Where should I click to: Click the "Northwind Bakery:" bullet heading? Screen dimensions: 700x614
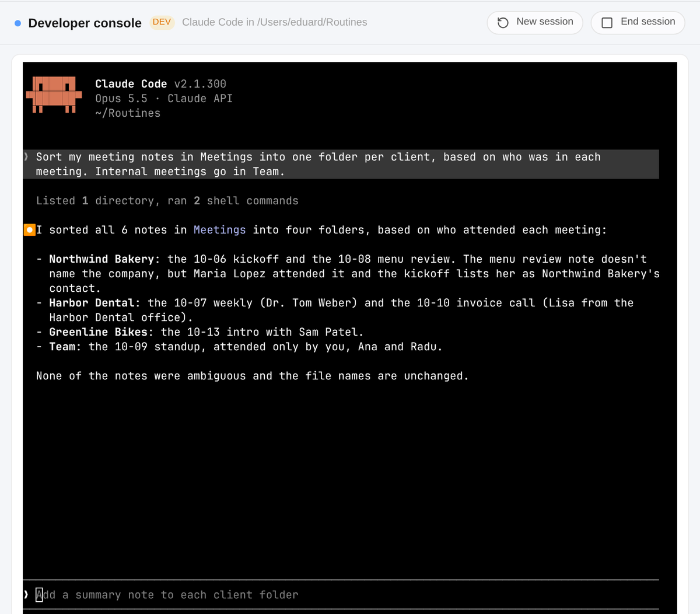click(104, 259)
